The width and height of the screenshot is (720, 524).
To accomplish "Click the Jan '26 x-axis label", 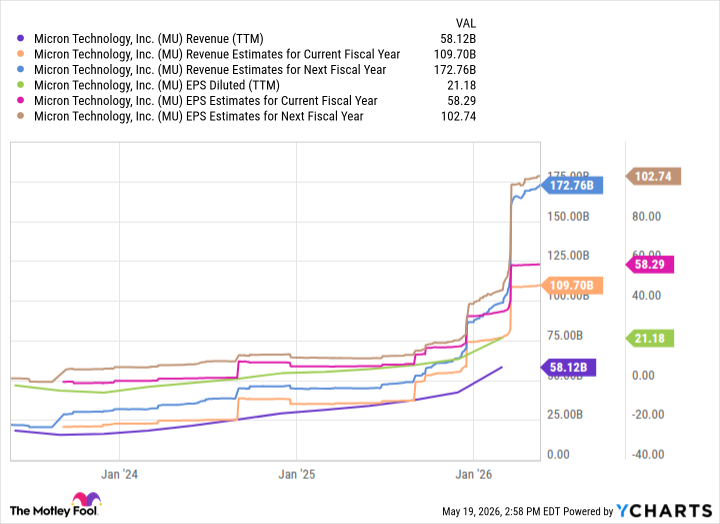I will [x=473, y=474].
